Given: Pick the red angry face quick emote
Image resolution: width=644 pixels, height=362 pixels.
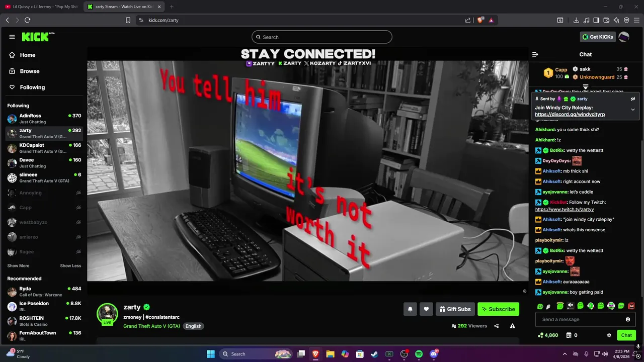Looking at the screenshot, I should tap(631, 306).
